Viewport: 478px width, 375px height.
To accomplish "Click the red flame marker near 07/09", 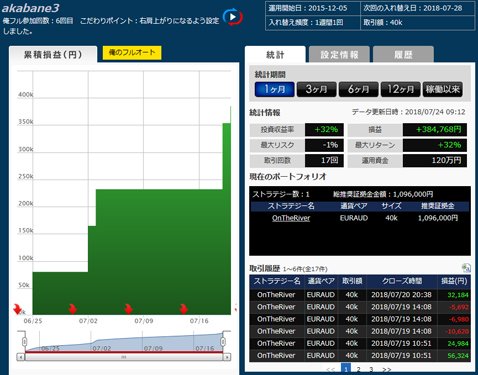I will [x=128, y=309].
